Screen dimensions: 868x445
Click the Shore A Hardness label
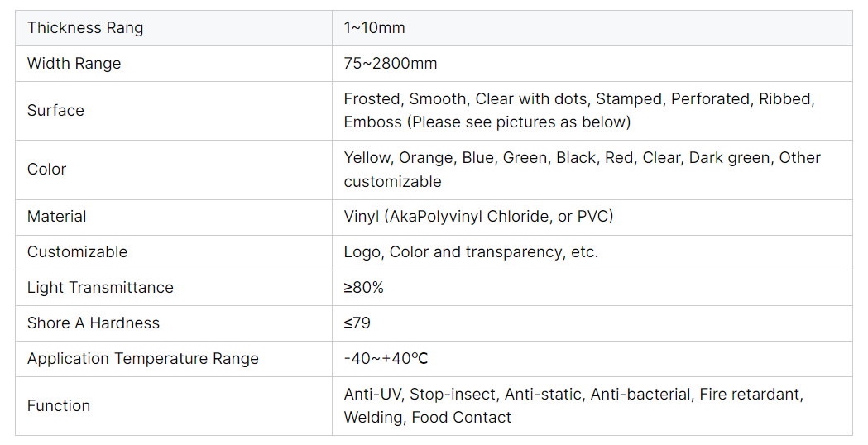tap(93, 323)
